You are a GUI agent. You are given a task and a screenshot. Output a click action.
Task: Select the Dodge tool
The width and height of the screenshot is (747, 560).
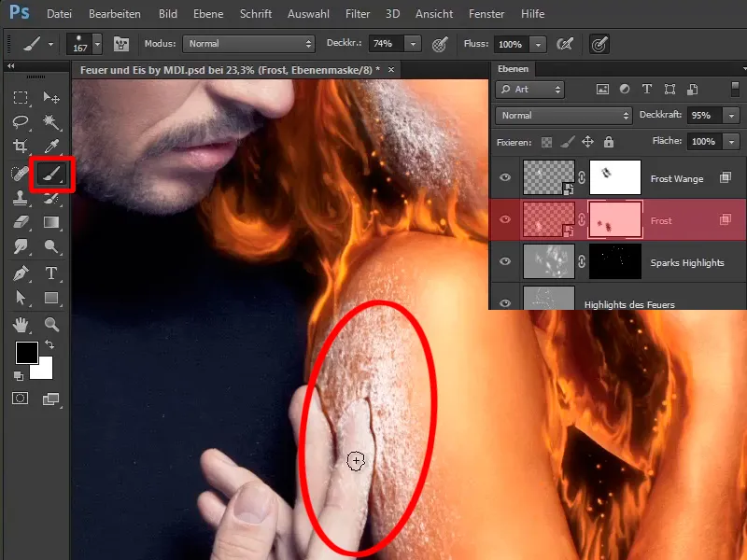[x=51, y=246]
